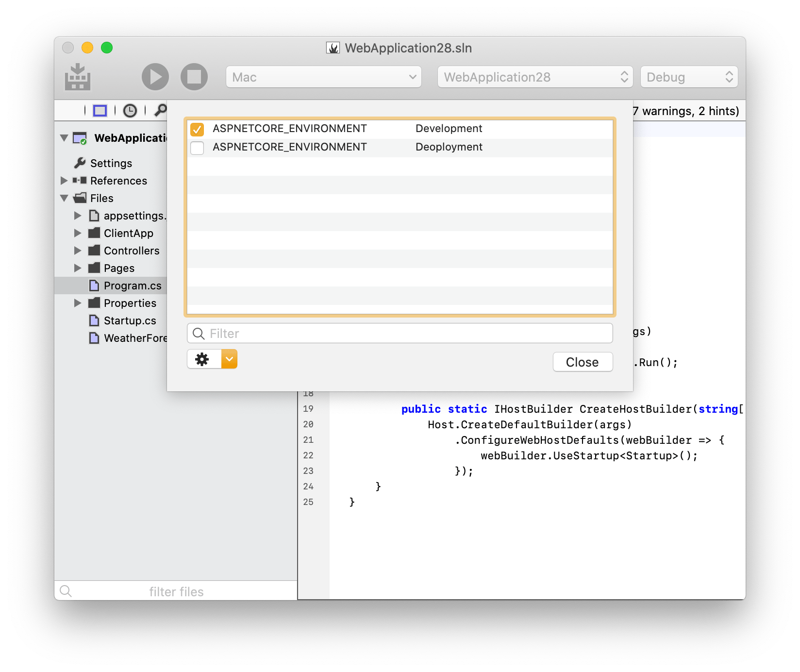The image size is (800, 672).
Task: Open the WeatherFore file in tree
Action: point(135,338)
